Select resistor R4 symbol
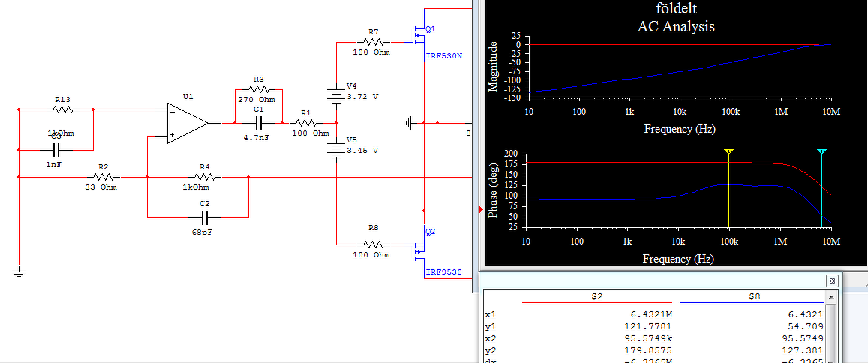 tap(205, 177)
